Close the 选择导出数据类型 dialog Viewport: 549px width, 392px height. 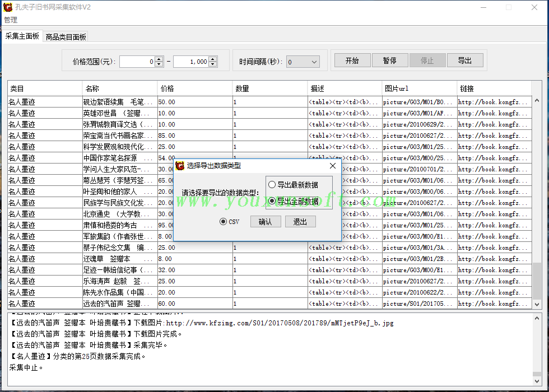tap(333, 166)
